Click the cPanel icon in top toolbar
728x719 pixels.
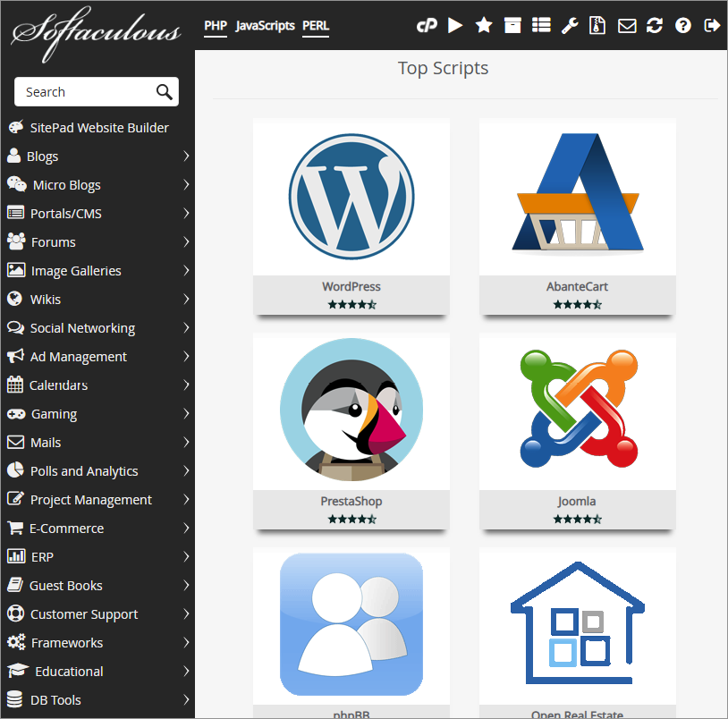pyautogui.click(x=427, y=26)
